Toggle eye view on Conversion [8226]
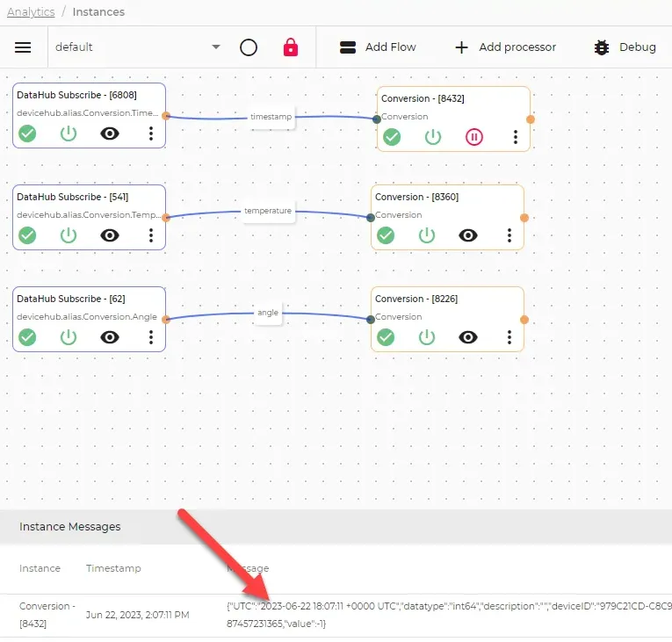Image resolution: width=672 pixels, height=642 pixels. (468, 337)
